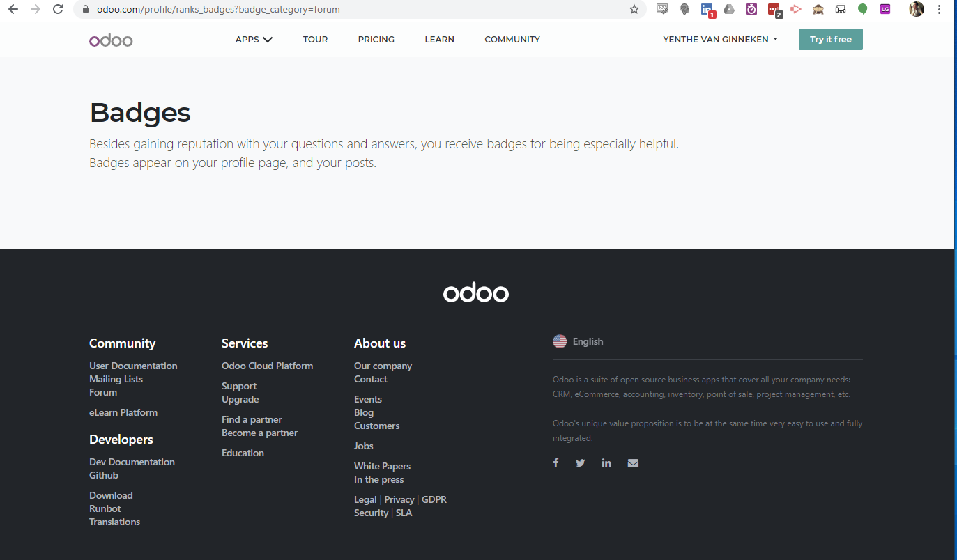Open the Chrome profile avatar picture
The image size is (957, 560).
[x=916, y=9]
